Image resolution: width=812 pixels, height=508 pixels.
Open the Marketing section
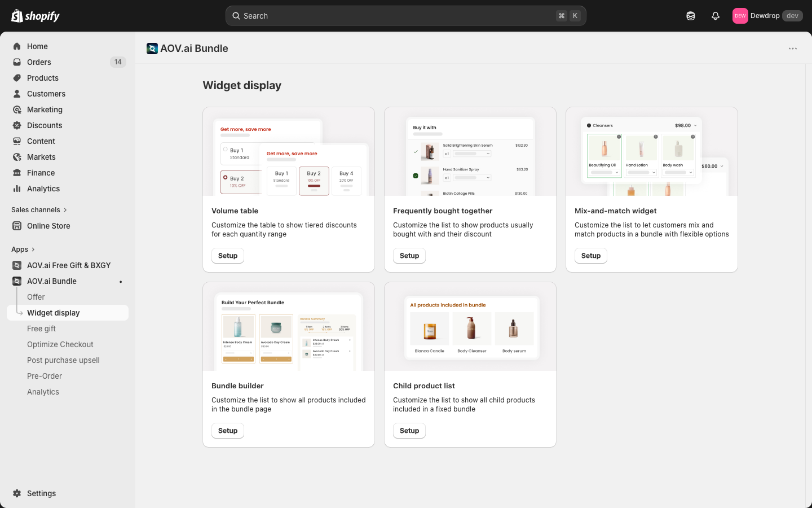68,110
